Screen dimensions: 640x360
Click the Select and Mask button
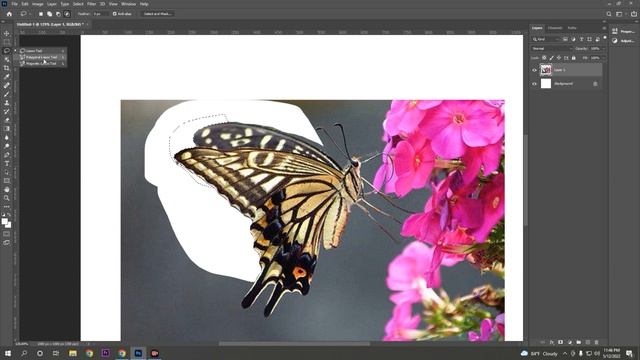click(x=157, y=14)
